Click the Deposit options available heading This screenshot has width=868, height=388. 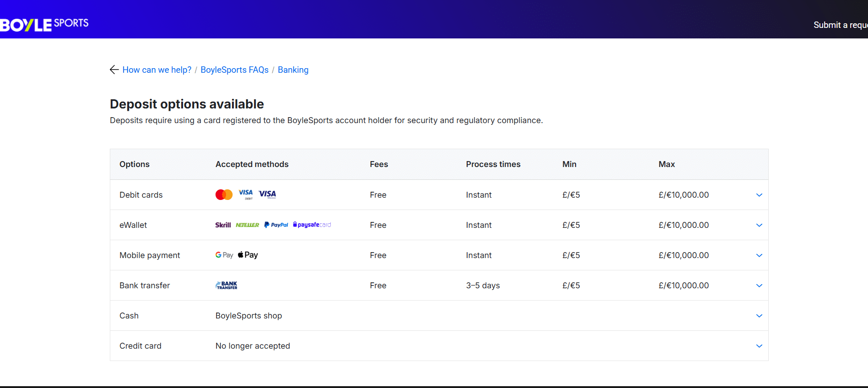pos(187,104)
